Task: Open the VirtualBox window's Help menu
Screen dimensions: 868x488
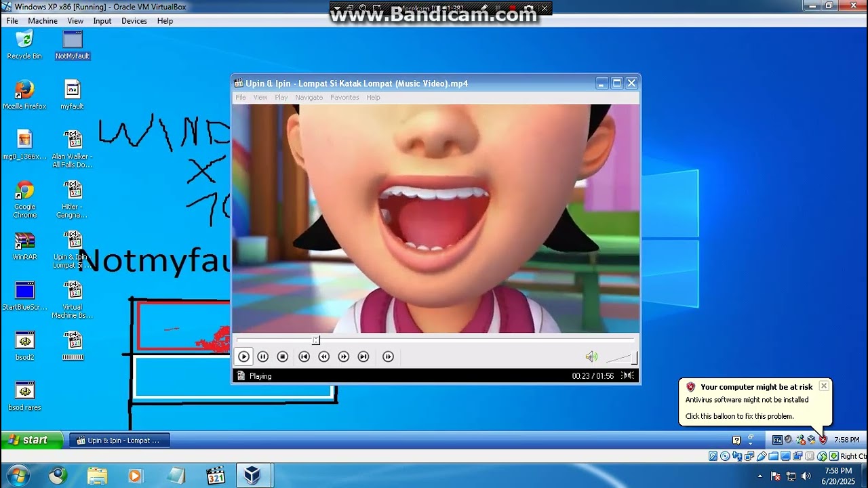Action: pyautogui.click(x=165, y=21)
